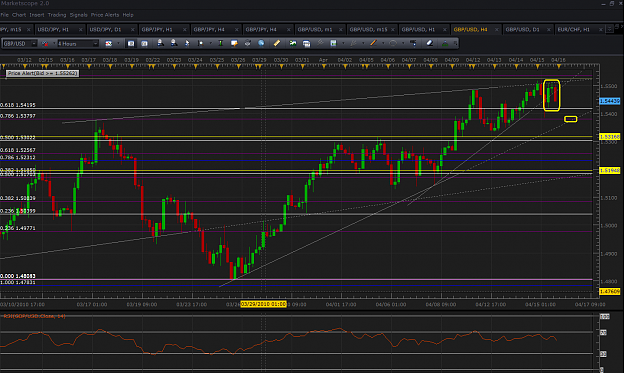This screenshot has width=625, height=373.
Task: Click the green icon after the eraser
Action: pyautogui.click(x=445, y=43)
